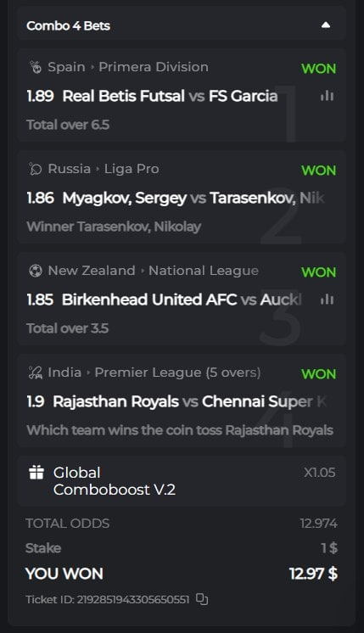Open statistics for Birkenhead United match

tap(327, 300)
